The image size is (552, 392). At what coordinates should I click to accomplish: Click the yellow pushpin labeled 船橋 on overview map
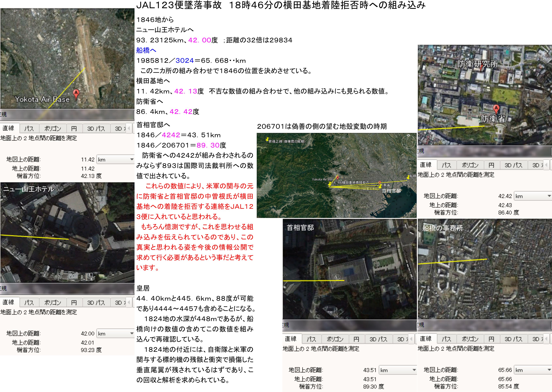408,177
